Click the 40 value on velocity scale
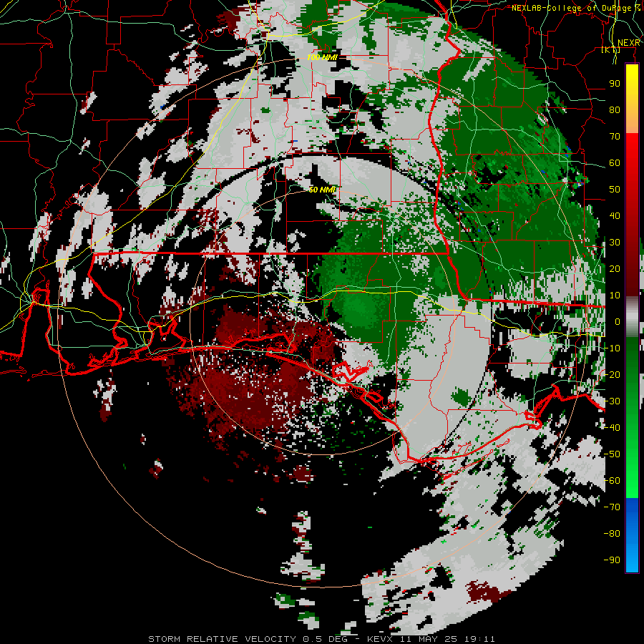The image size is (644, 644). point(615,215)
